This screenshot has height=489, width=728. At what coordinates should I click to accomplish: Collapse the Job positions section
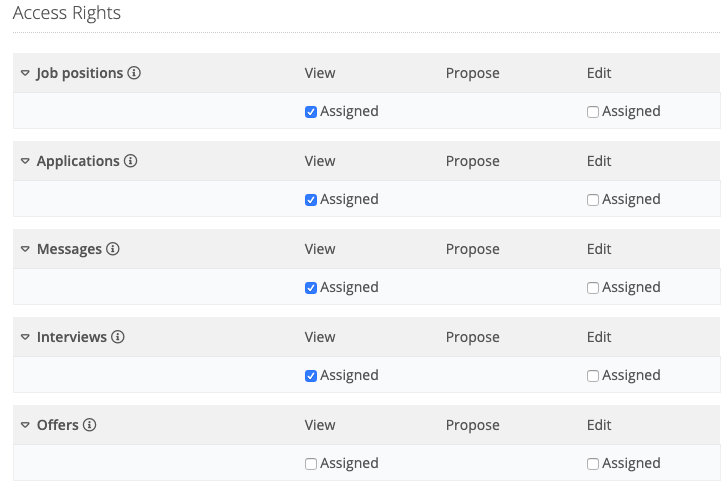coord(26,73)
